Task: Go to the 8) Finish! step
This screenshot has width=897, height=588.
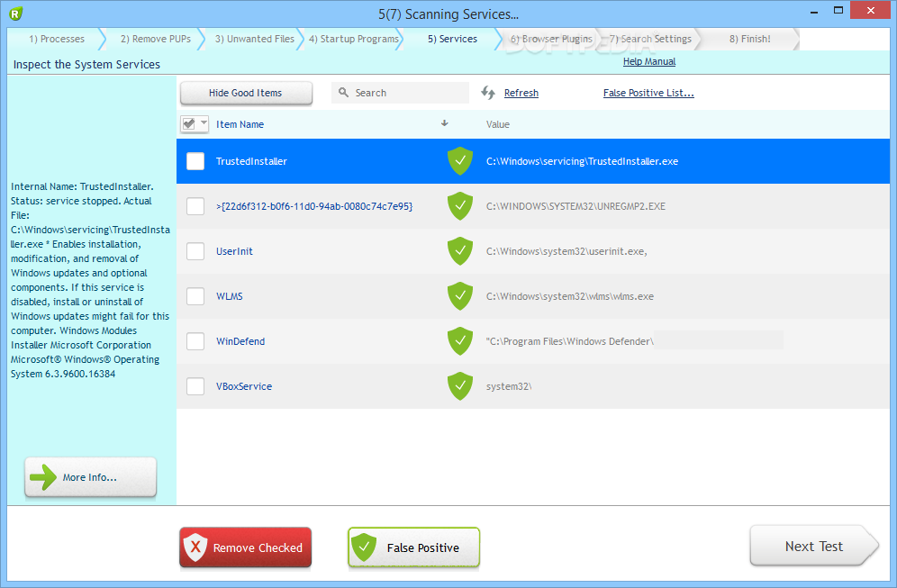Action: [x=749, y=39]
